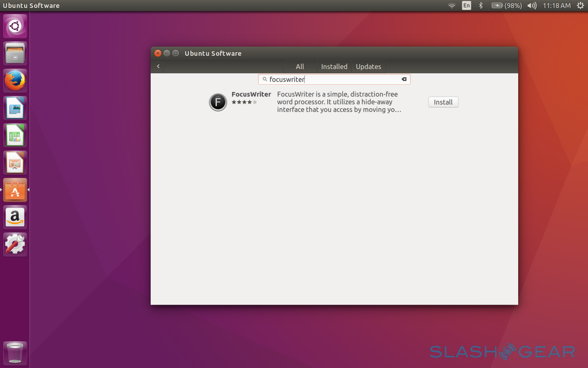Open the Ubuntu Dash search
This screenshot has height=368, width=588.
pos(15,26)
